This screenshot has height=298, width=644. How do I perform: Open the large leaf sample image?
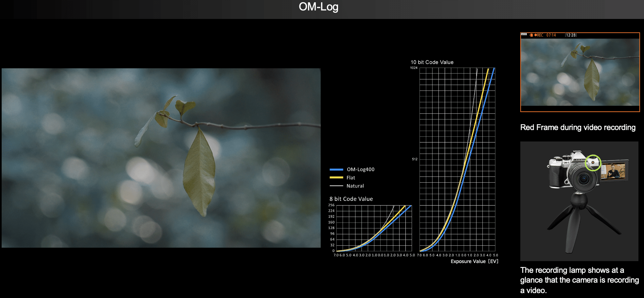coord(161,158)
